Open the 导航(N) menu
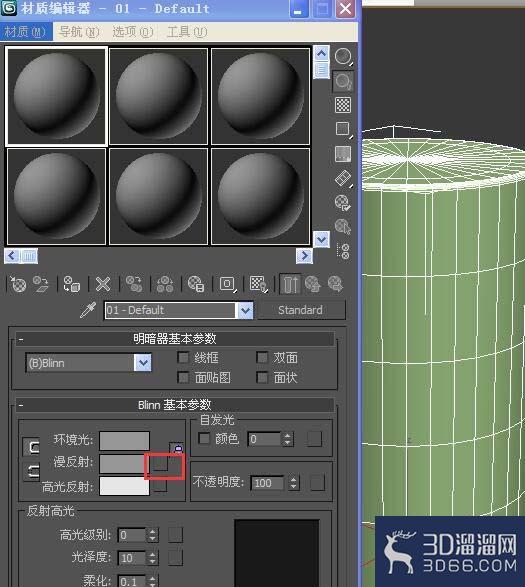 (79, 32)
